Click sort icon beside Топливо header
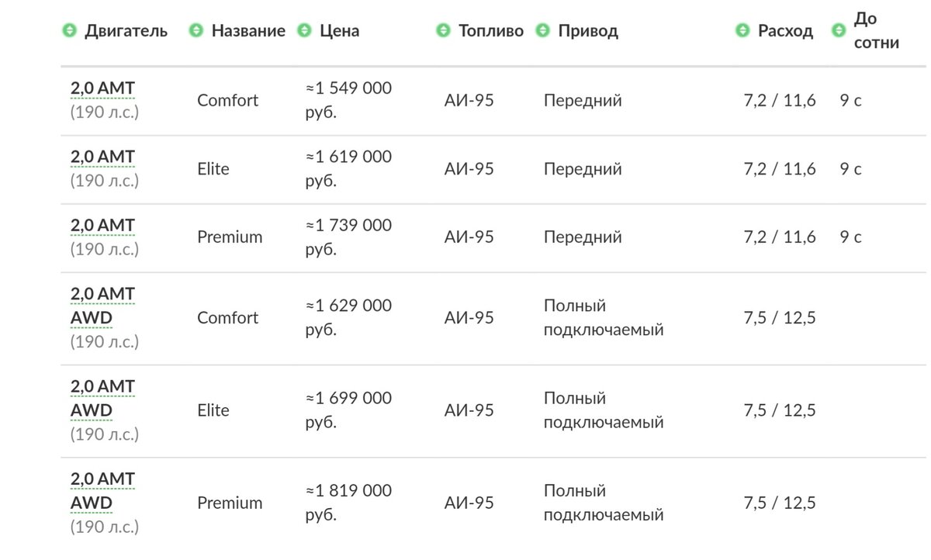Viewport: 931px width, 560px height. click(443, 31)
